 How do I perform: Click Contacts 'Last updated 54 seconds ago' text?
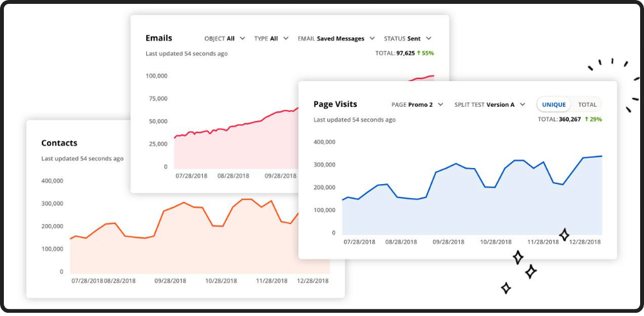[82, 159]
